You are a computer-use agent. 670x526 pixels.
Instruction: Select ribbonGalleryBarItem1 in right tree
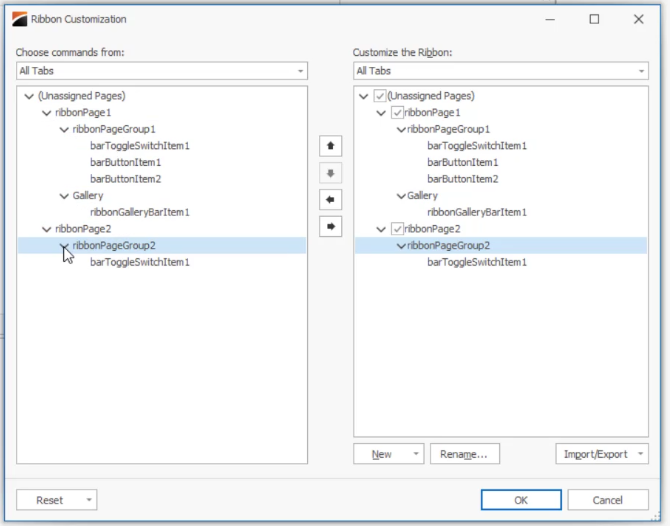[x=477, y=212]
